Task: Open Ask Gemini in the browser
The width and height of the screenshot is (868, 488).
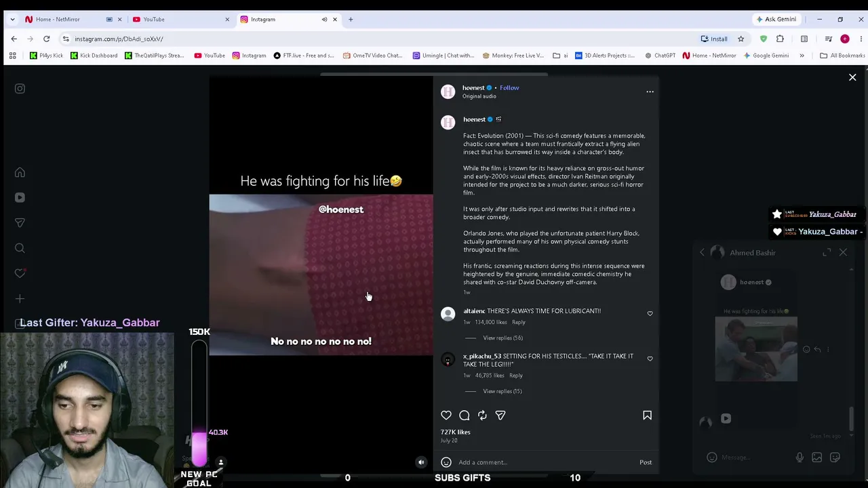Action: [777, 19]
